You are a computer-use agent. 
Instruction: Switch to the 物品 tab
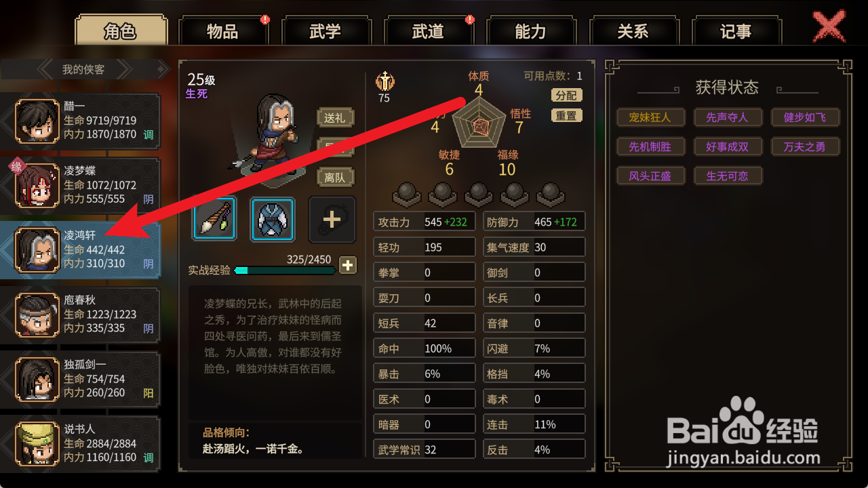[222, 31]
